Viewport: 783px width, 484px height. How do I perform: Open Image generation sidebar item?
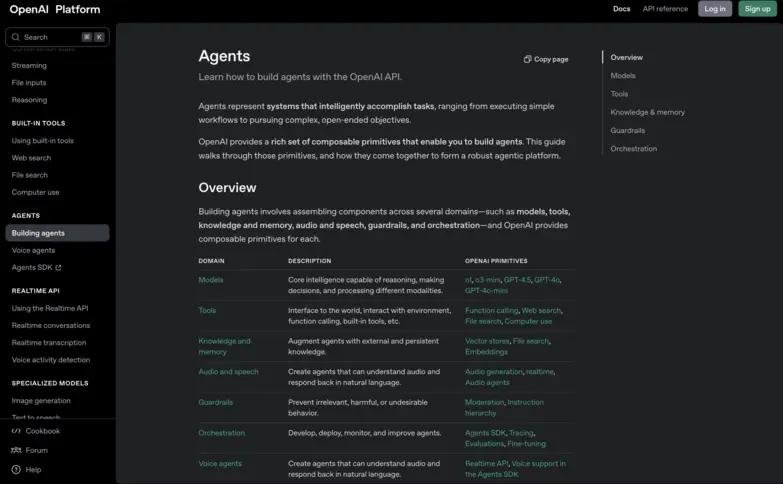pyautogui.click(x=41, y=401)
